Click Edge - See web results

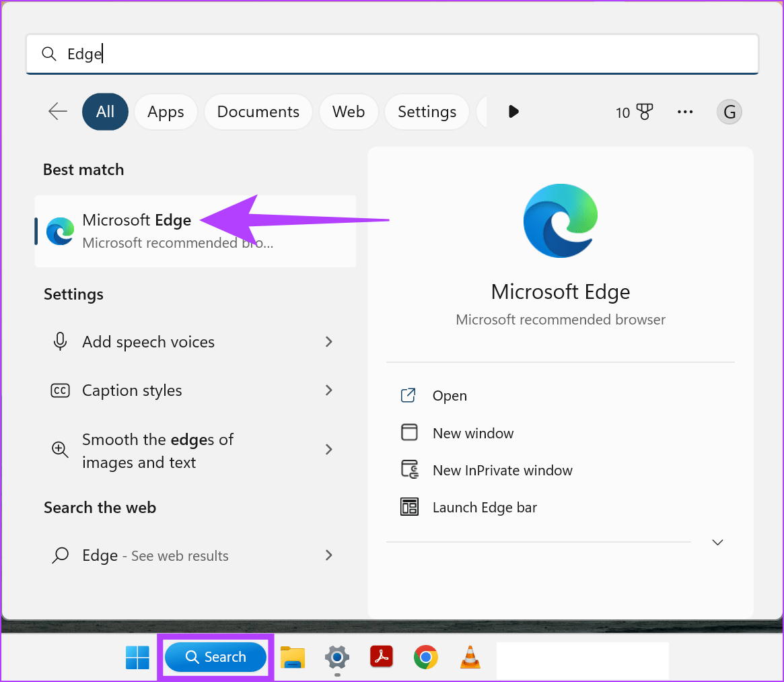pyautogui.click(x=154, y=555)
